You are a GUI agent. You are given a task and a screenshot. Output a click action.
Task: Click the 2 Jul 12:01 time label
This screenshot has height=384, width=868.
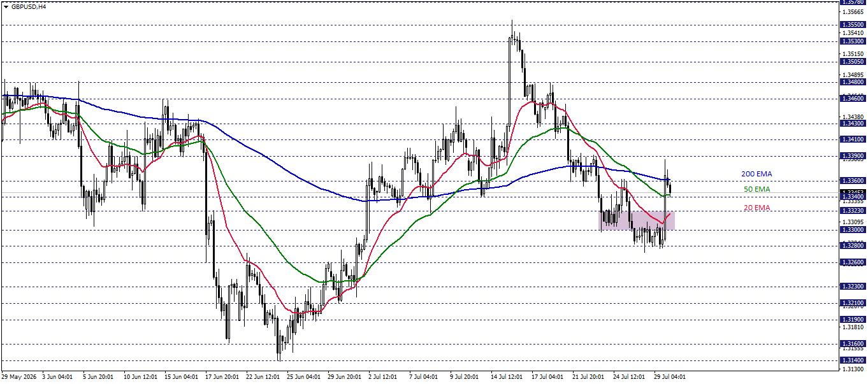coord(384,377)
